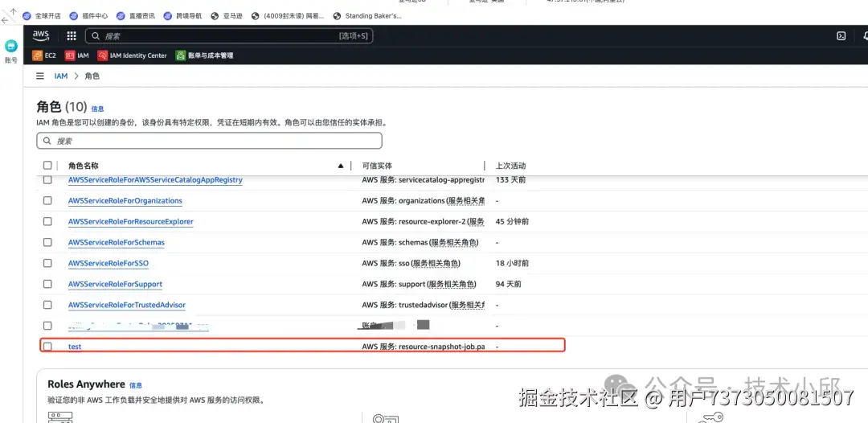Click 'AWS 服务: support' trusted entity cell
Viewport: 868px width, 423px height.
[419, 284]
